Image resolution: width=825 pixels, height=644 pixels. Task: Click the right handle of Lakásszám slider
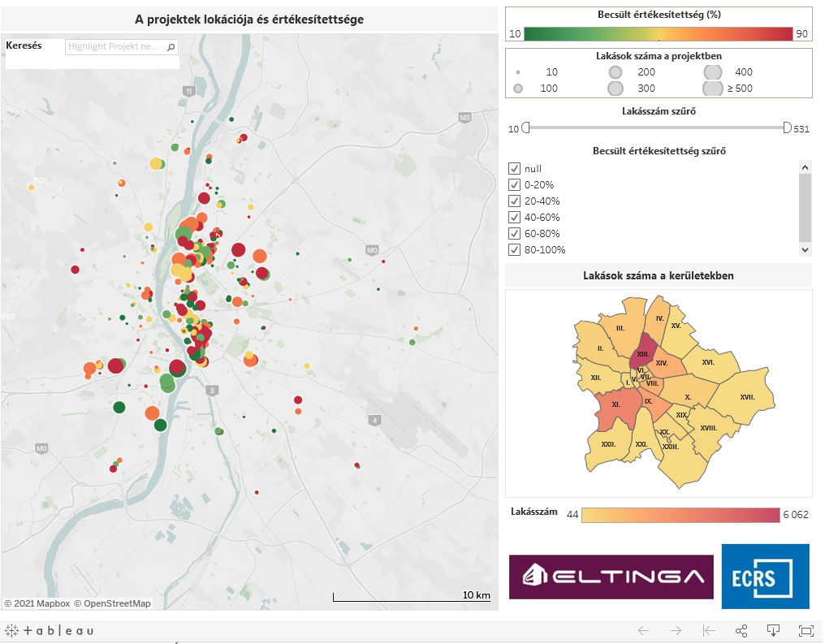pyautogui.click(x=787, y=128)
